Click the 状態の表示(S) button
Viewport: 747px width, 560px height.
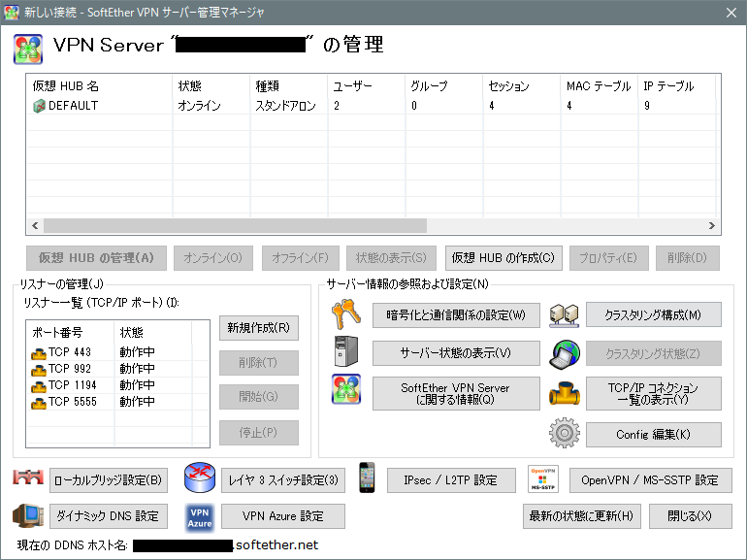click(x=391, y=258)
